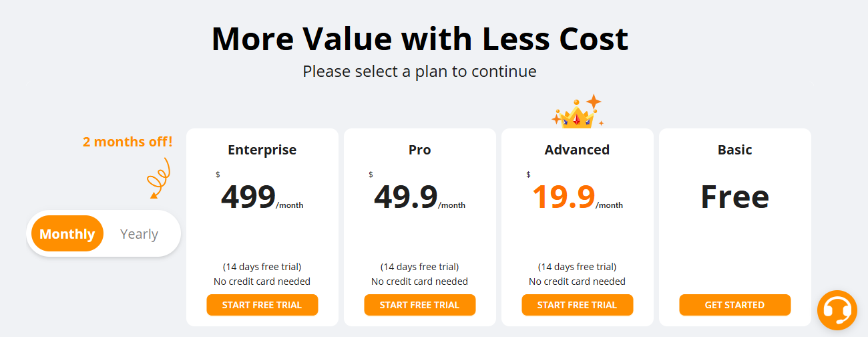Viewport: 868px width, 337px height.
Task: Select the Pro plan heading
Action: coord(420,150)
